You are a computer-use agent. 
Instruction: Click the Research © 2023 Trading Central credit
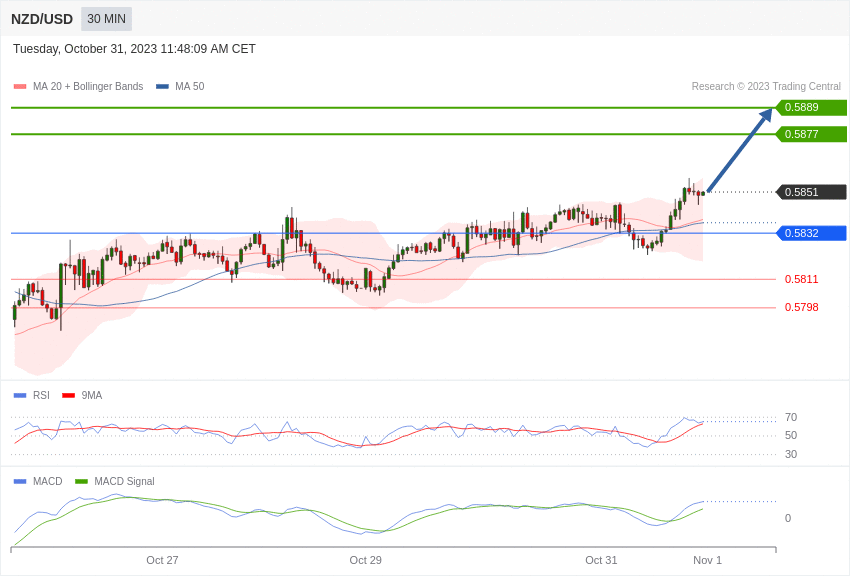tap(766, 87)
